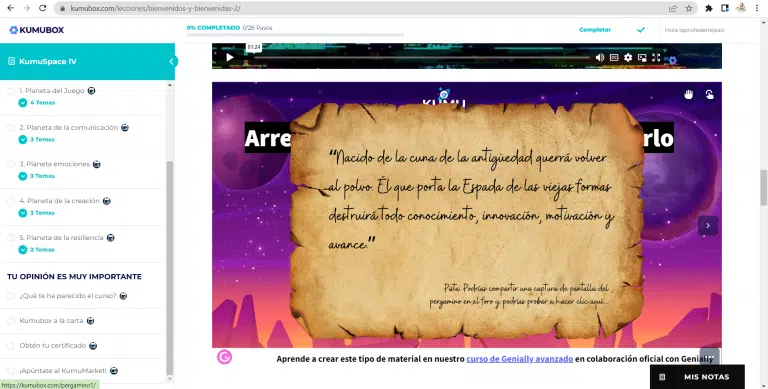
Task: Mark Obtén tu certificado circle
Action: [x=11, y=345]
